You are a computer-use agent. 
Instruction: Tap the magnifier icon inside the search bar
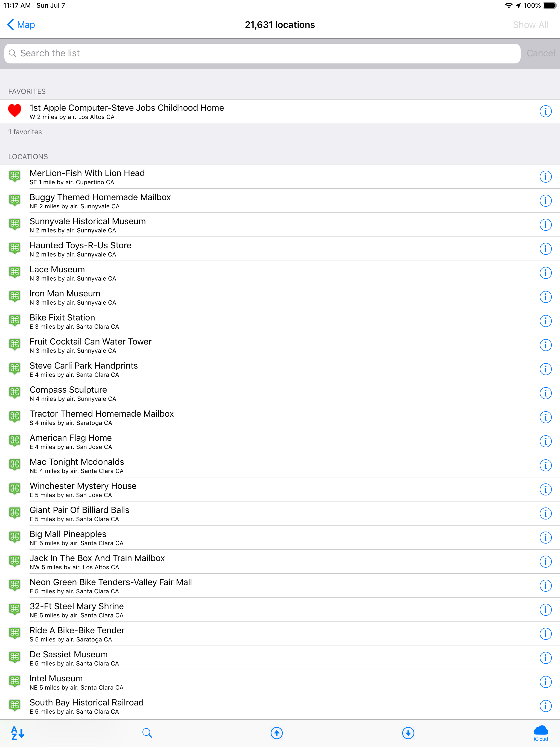click(13, 53)
